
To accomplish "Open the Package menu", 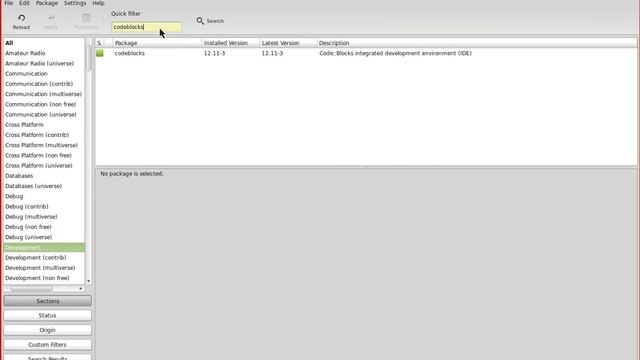I will [x=47, y=3].
